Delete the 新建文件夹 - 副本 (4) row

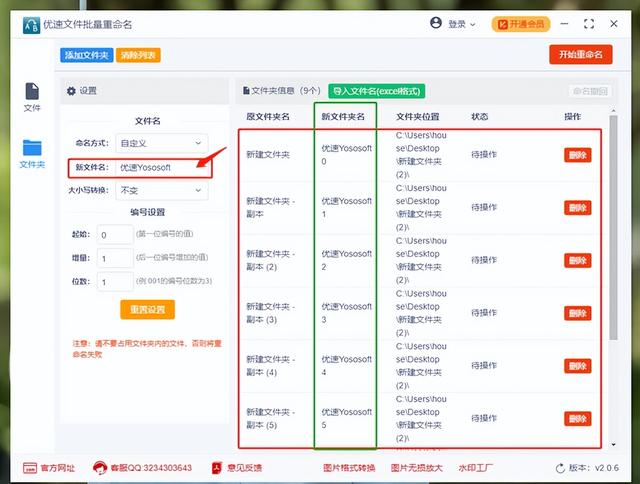pyautogui.click(x=578, y=366)
